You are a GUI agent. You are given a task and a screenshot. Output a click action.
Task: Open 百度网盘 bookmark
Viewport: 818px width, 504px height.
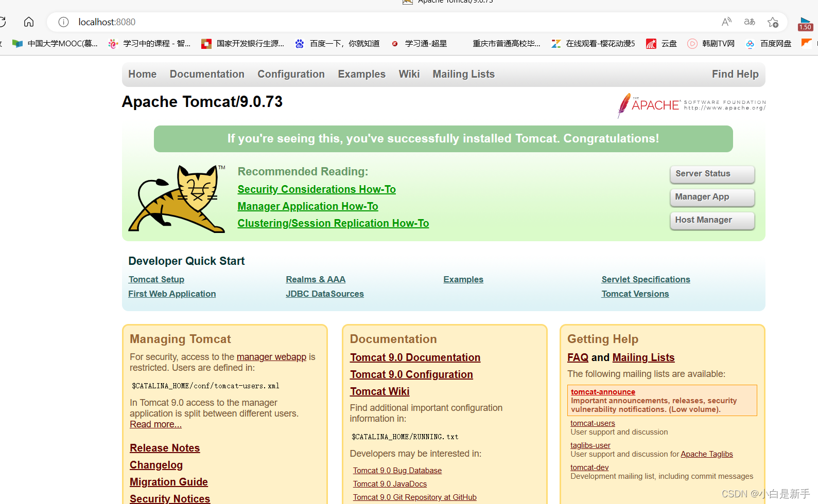point(769,44)
